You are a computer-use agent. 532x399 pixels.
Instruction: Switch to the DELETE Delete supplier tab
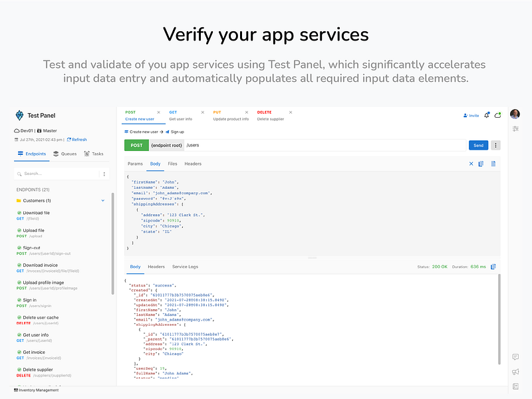(271, 116)
